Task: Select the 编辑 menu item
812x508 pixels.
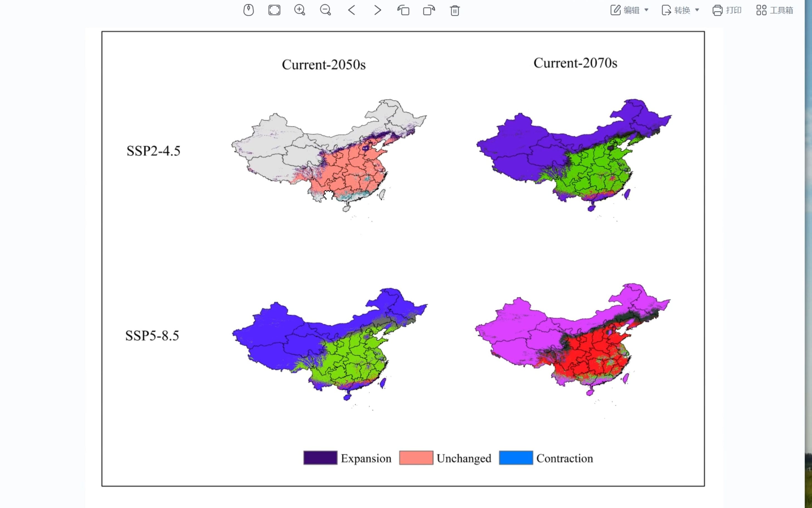Action: (x=631, y=10)
